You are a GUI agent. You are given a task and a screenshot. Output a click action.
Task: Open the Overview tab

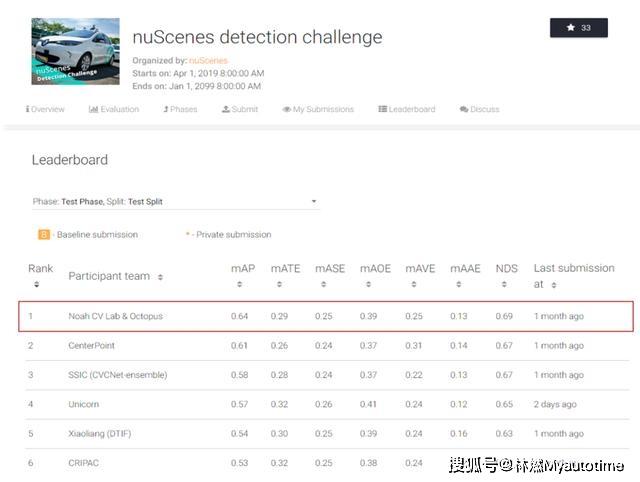click(45, 109)
